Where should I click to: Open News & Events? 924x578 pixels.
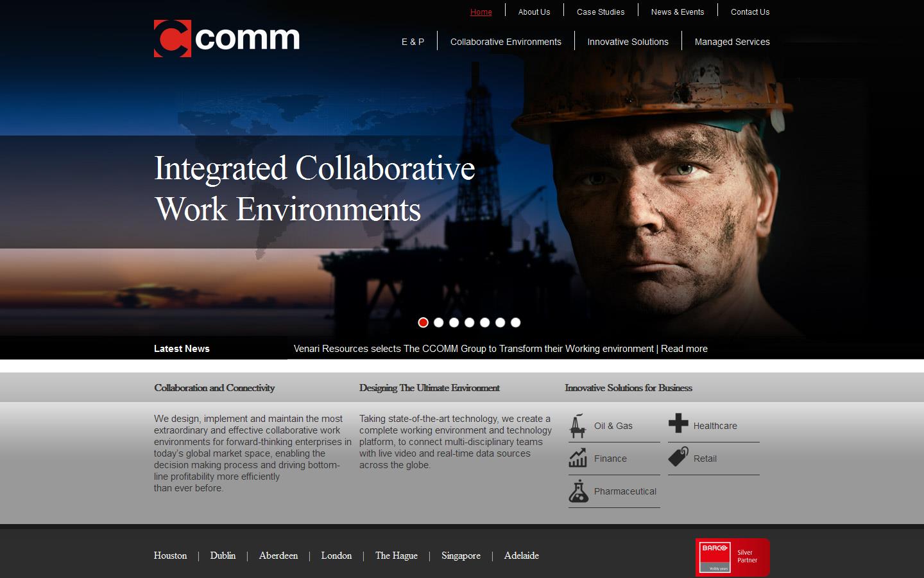(678, 12)
